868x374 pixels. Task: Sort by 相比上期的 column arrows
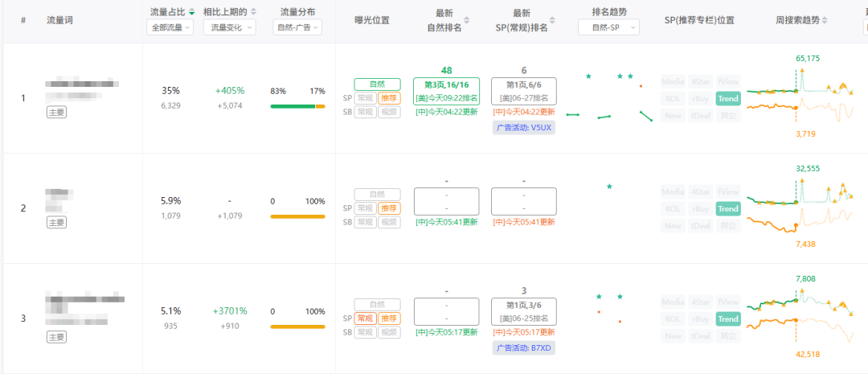(253, 11)
